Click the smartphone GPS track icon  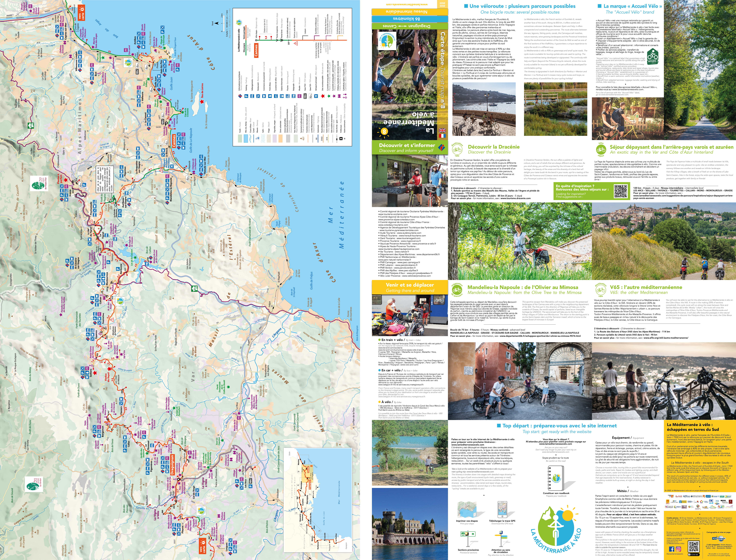(503, 510)
